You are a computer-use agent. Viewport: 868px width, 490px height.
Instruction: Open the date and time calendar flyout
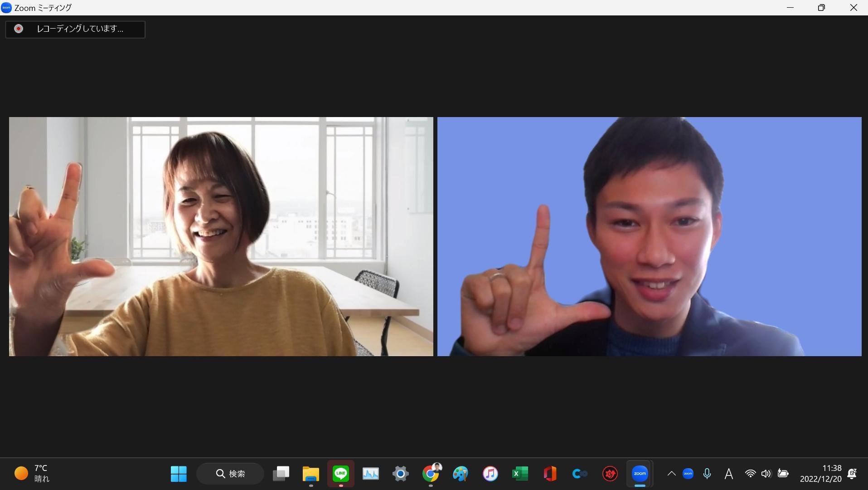click(x=820, y=474)
